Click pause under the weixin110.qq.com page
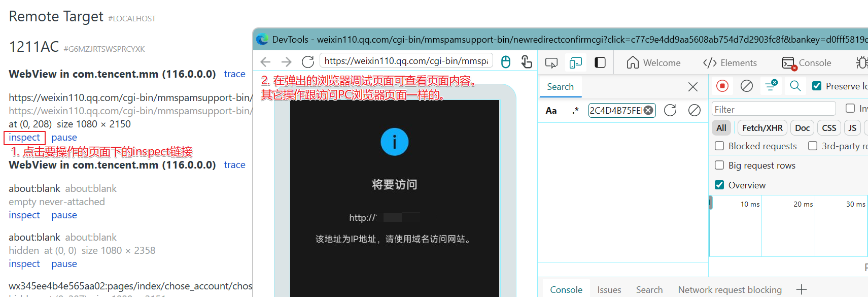This screenshot has width=868, height=297. [64, 138]
